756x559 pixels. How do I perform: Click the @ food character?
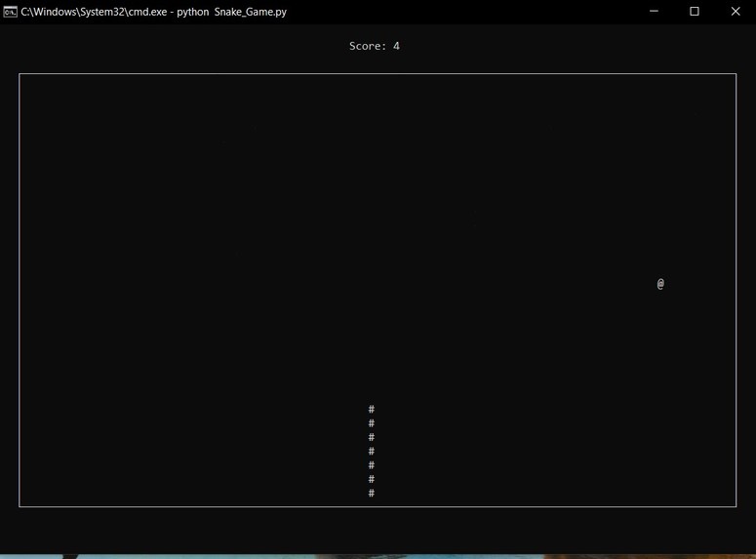click(660, 284)
